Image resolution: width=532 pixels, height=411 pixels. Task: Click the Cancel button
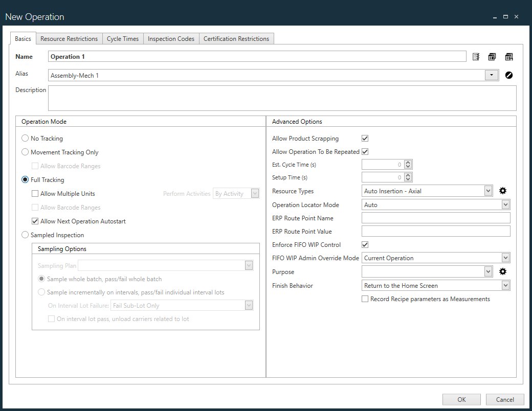click(x=505, y=399)
